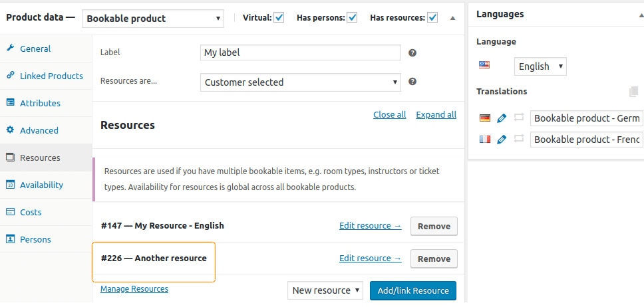
Task: Click the copy icon next to Translations heading
Action: tap(634, 92)
